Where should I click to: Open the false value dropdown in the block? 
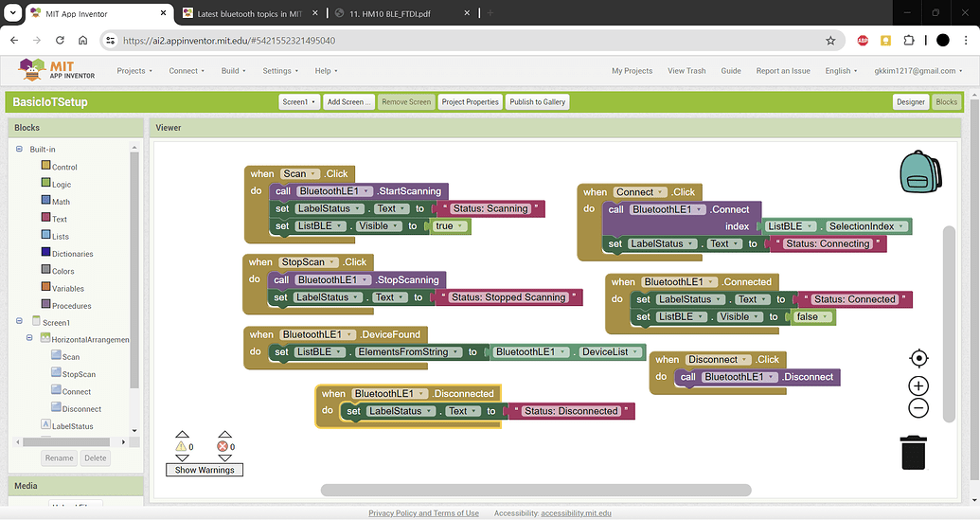coord(813,317)
